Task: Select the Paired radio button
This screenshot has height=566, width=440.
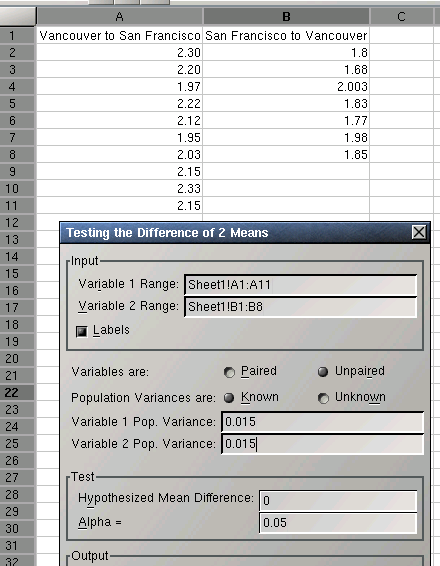Action: click(229, 372)
